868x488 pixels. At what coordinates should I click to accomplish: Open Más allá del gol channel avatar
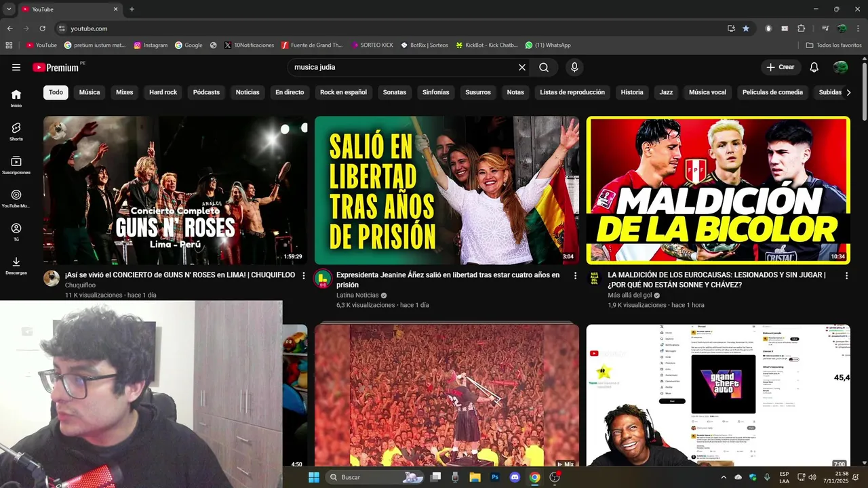pyautogui.click(x=594, y=278)
